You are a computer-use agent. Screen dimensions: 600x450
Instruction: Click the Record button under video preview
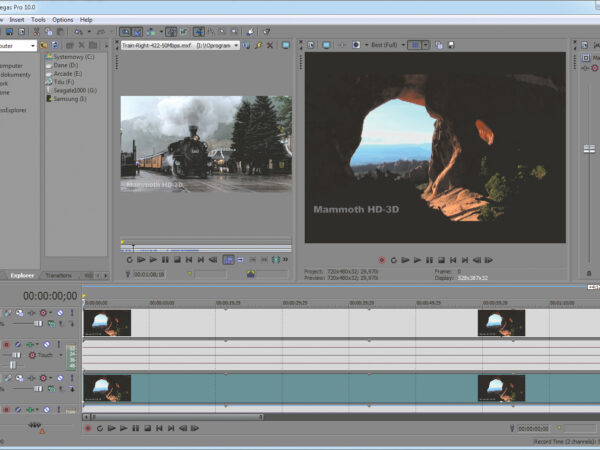click(x=381, y=259)
